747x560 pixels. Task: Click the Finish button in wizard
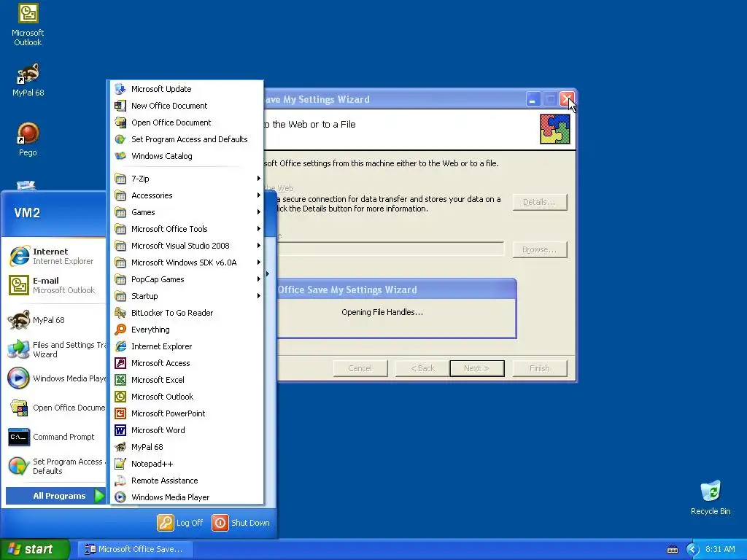[540, 368]
